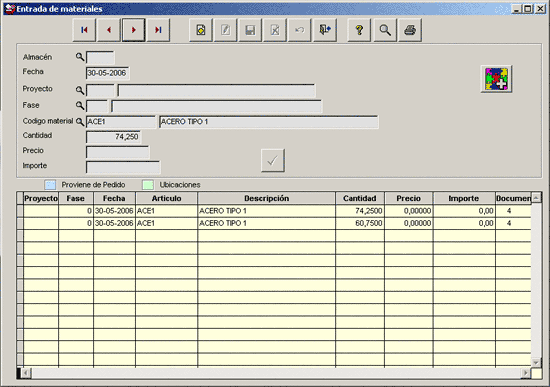The height and width of the screenshot is (387, 550).
Task: Click grid vertical scrollbar up arrow
Action: pyautogui.click(x=536, y=198)
